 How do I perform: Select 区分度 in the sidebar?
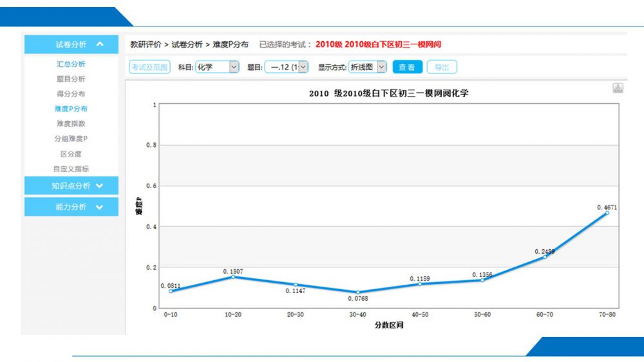tap(71, 154)
